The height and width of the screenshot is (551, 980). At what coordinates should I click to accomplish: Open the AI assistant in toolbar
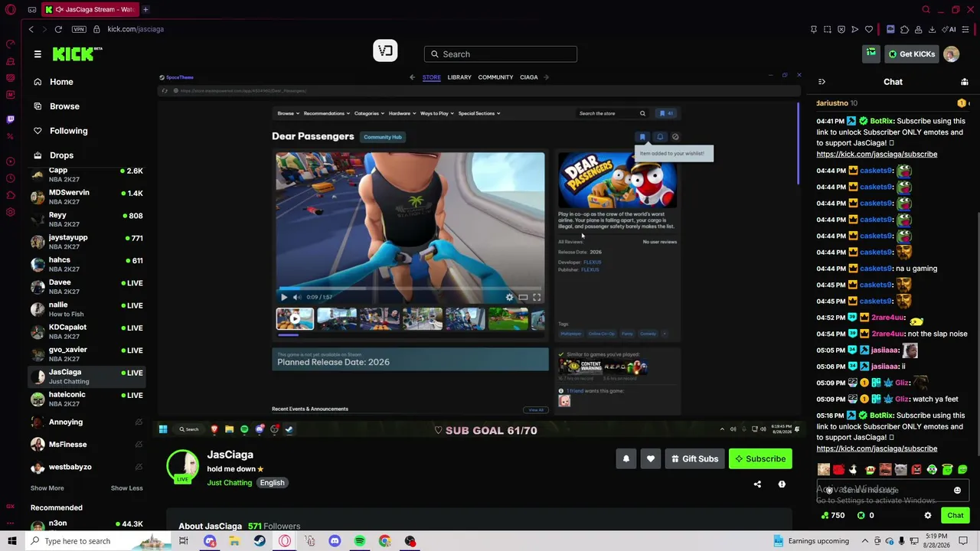coord(950,29)
